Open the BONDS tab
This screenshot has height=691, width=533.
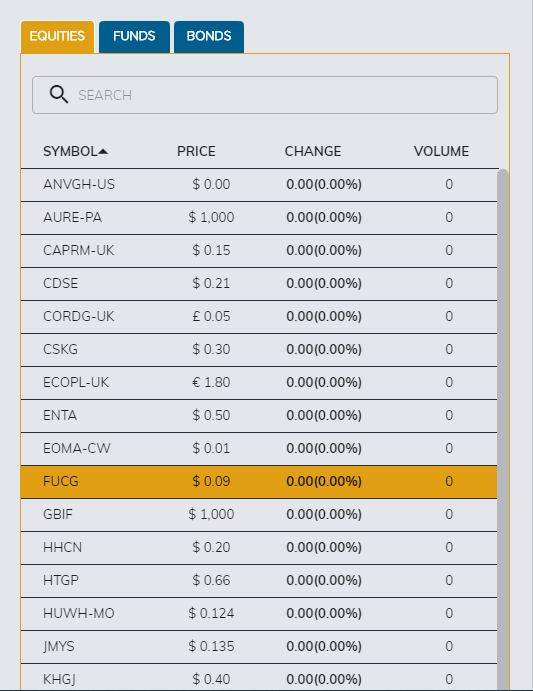click(x=209, y=37)
